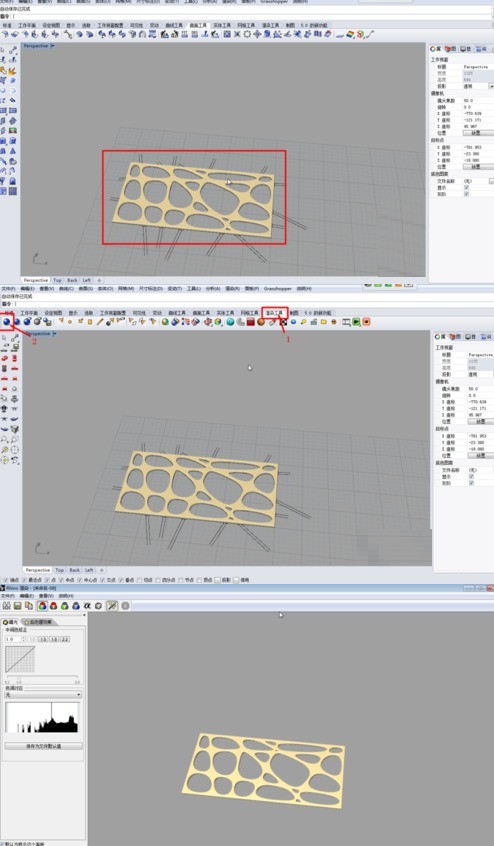
Task: Select the green channel view icon
Action: click(65, 606)
